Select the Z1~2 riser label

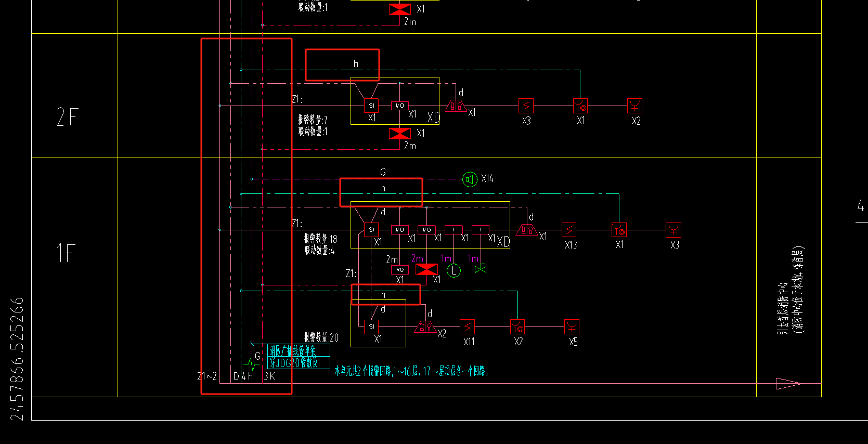pyautogui.click(x=207, y=376)
